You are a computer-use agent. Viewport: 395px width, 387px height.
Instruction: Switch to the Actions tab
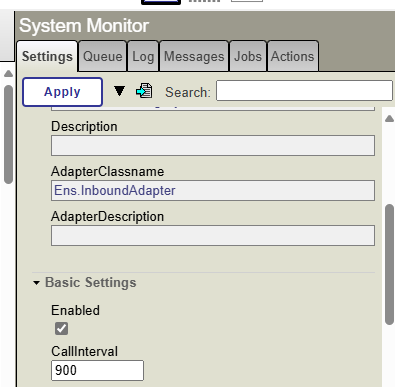click(293, 56)
